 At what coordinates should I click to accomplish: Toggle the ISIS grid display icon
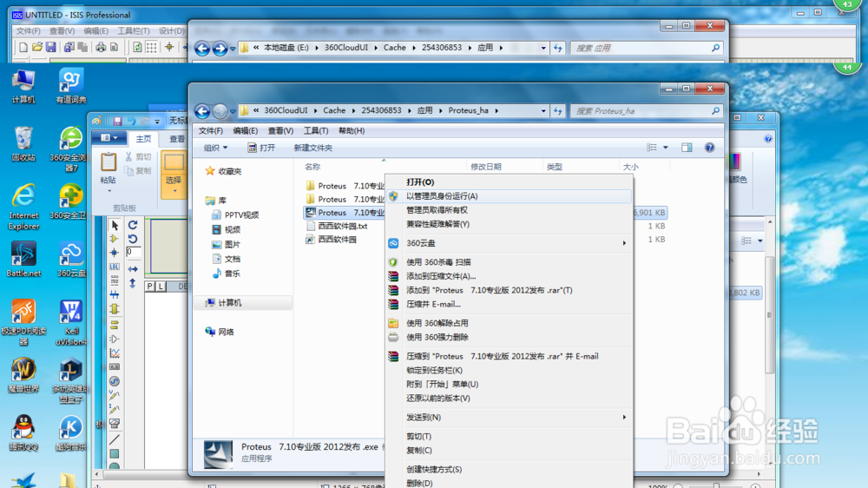(151, 48)
